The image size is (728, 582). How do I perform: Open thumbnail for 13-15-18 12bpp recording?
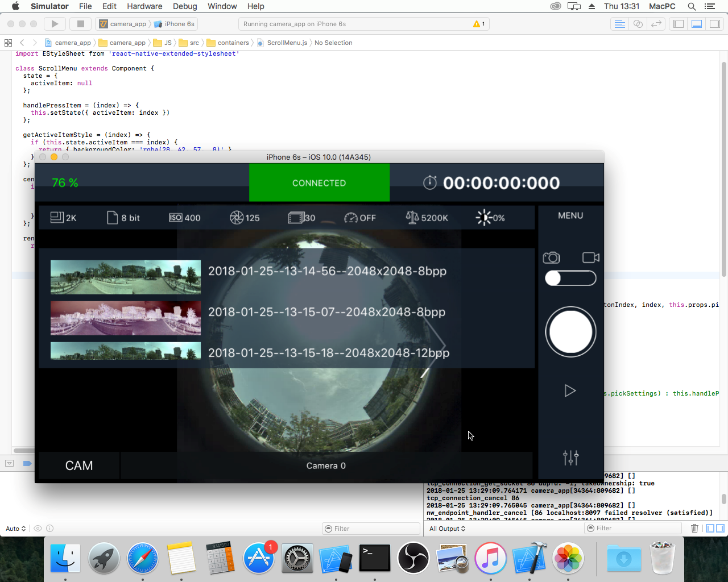(126, 351)
